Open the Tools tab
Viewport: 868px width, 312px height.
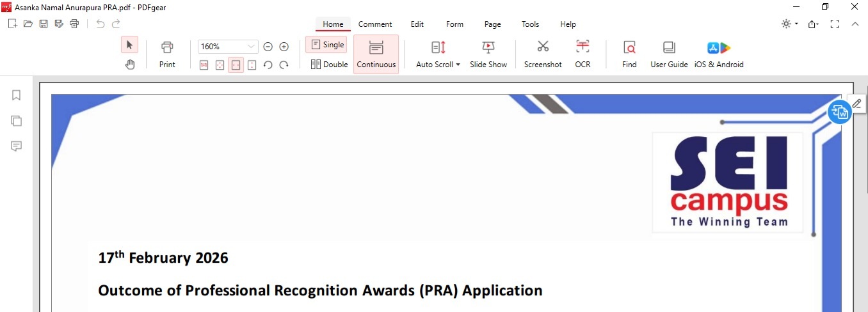(530, 24)
